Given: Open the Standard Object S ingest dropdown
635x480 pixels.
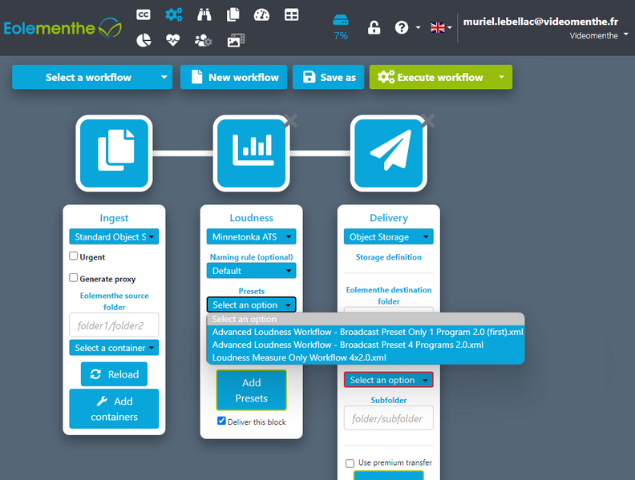Looking at the screenshot, I should (114, 237).
